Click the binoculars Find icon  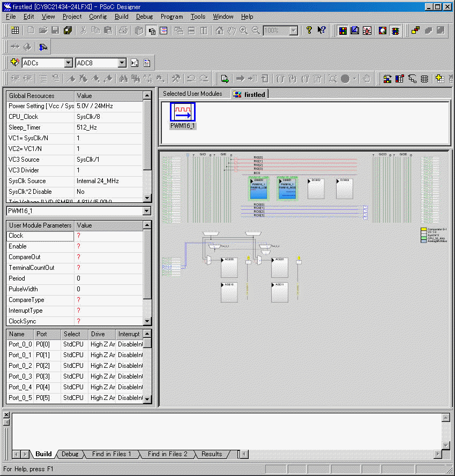[x=123, y=79]
